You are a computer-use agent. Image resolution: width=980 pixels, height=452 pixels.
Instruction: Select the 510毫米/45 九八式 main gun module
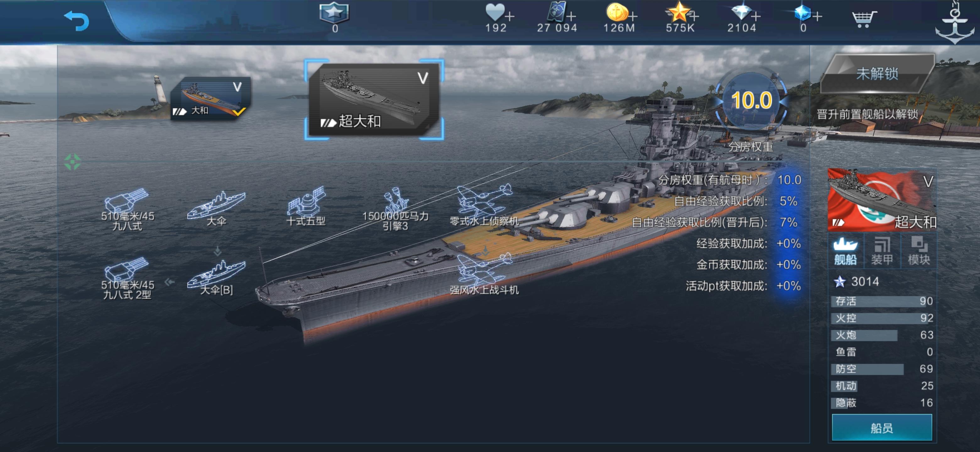pos(128,209)
